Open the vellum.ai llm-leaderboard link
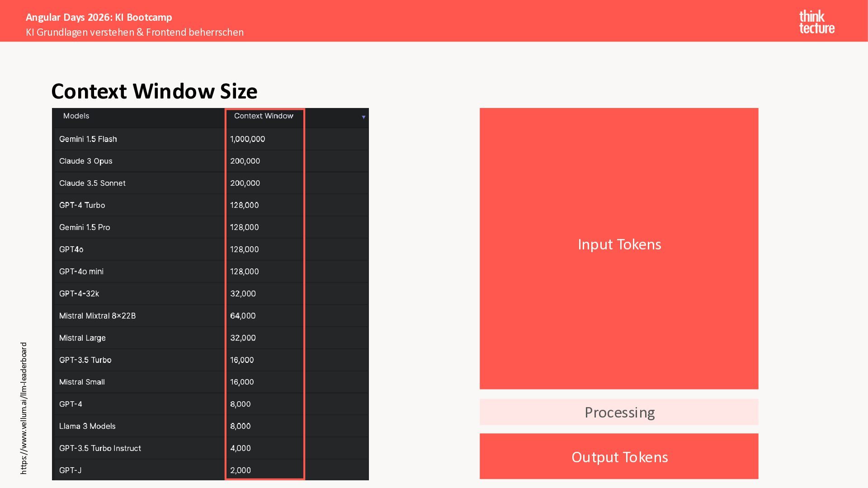Viewport: 868px width, 488px height. coord(24,408)
